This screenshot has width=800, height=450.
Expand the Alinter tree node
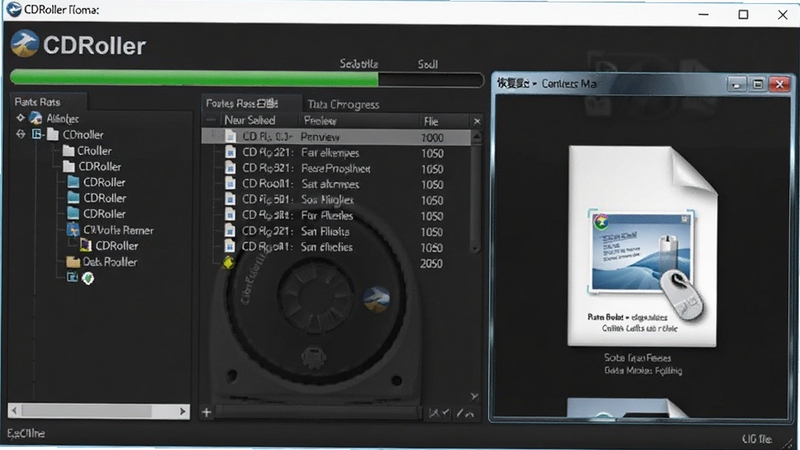[x=20, y=118]
